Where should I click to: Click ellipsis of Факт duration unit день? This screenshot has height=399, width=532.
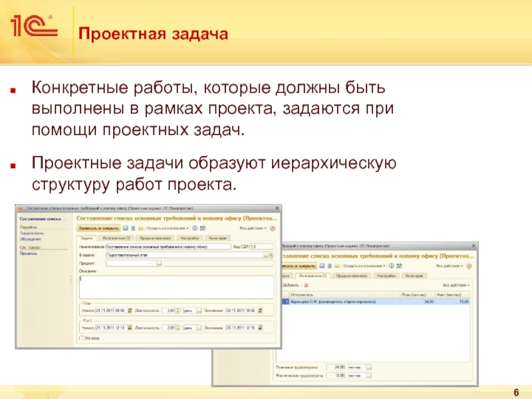[x=199, y=328]
